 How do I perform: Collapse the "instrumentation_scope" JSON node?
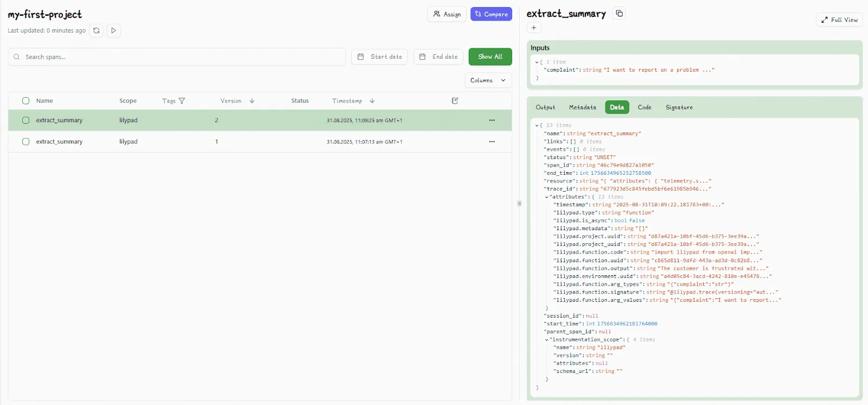pyautogui.click(x=547, y=340)
